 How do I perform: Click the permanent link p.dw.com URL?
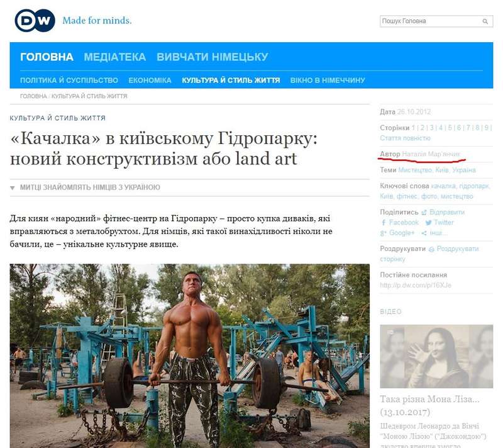click(x=416, y=285)
